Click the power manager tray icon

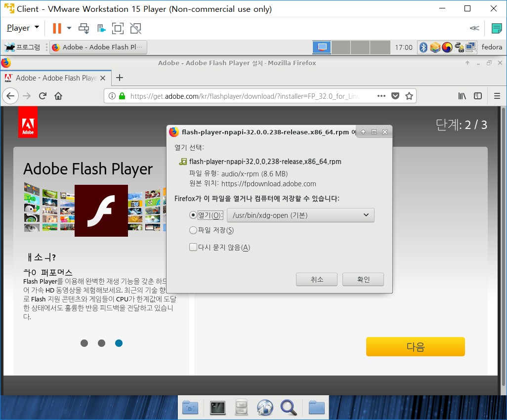point(459,47)
